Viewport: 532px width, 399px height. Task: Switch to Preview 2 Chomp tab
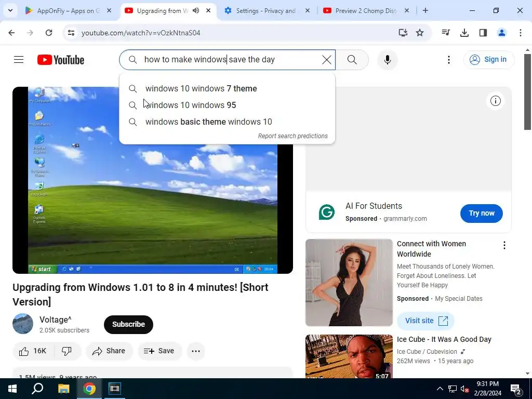(366, 11)
